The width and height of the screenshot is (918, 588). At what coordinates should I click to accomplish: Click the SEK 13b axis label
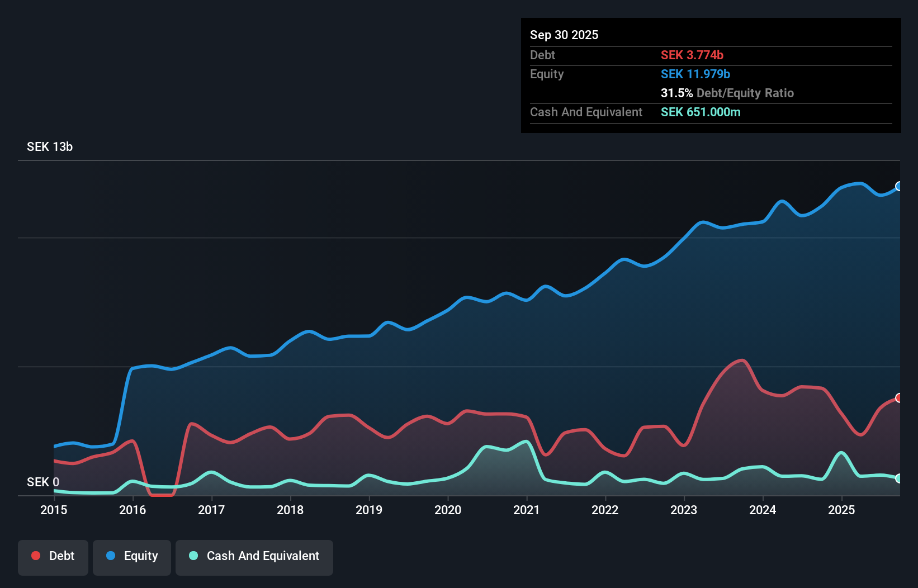tap(49, 146)
